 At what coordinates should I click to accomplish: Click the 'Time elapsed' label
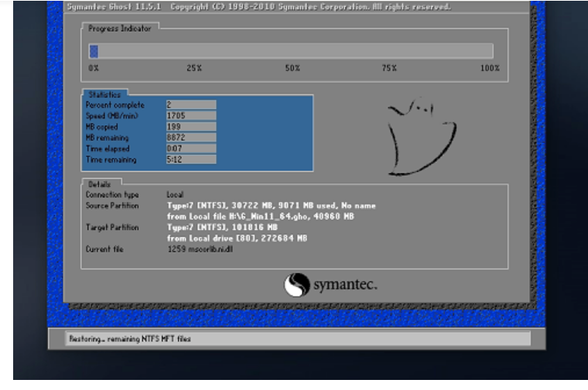(x=108, y=149)
